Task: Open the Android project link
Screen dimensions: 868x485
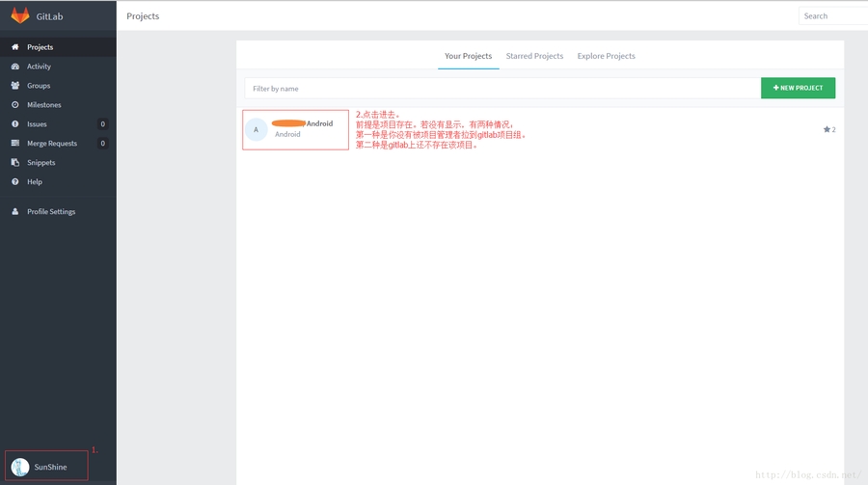Action: click(x=318, y=123)
